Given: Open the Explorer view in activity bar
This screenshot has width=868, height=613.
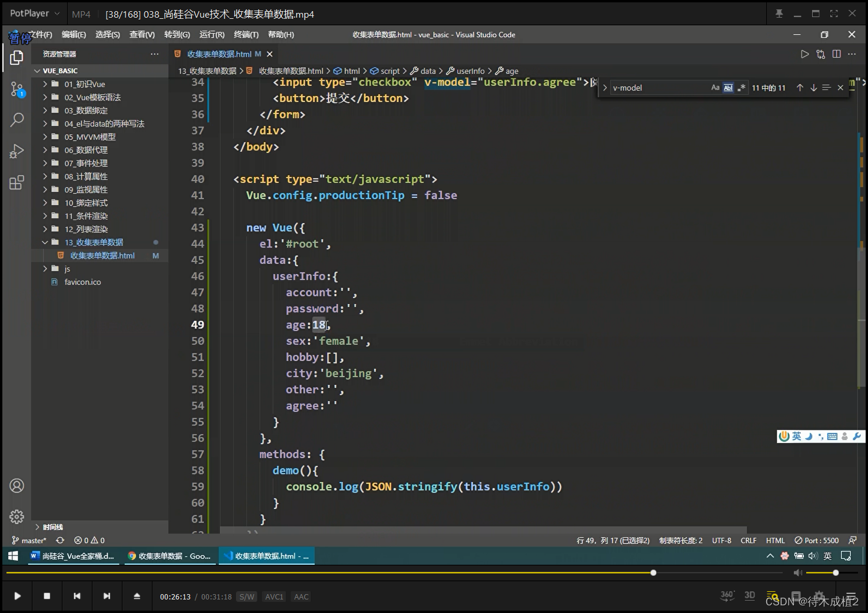Looking at the screenshot, I should point(16,58).
